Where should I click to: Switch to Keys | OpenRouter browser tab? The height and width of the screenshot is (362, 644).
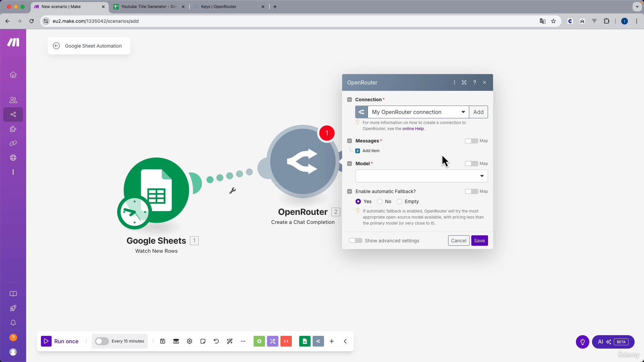pos(229,7)
